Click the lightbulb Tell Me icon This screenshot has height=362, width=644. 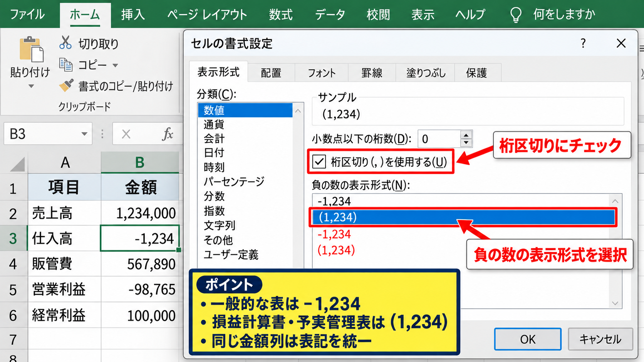tap(516, 15)
